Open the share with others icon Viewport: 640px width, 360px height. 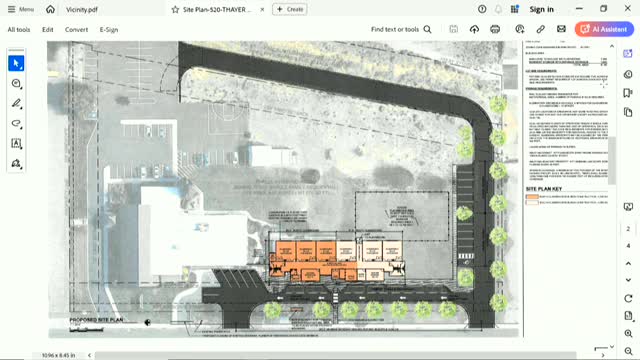[x=520, y=29]
